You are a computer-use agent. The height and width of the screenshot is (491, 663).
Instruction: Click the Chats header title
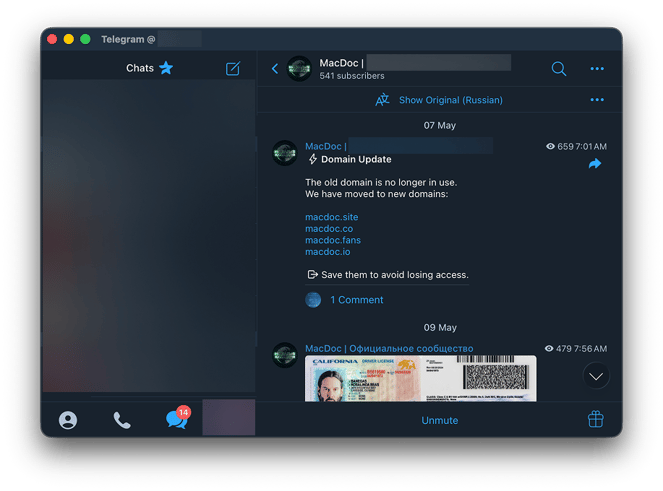click(x=140, y=68)
